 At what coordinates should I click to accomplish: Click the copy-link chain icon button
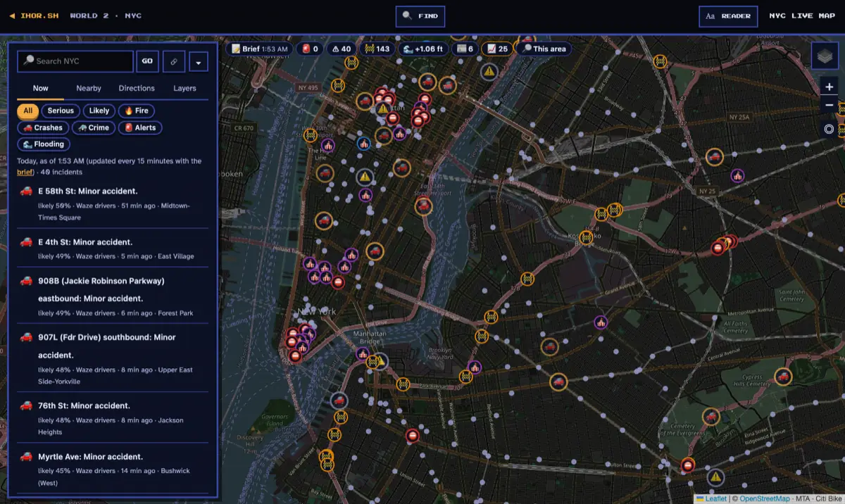pos(174,61)
